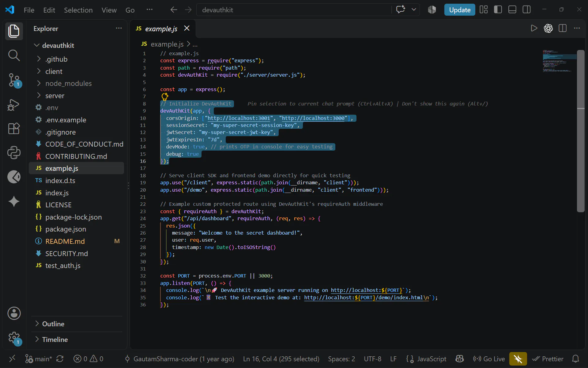Open the Python activity bar icon

(14, 152)
